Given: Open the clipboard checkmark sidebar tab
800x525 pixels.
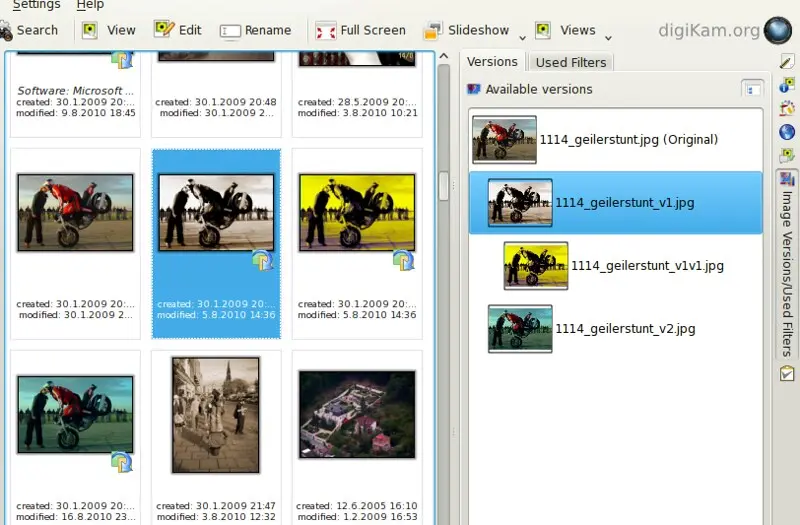Looking at the screenshot, I should tap(787, 373).
